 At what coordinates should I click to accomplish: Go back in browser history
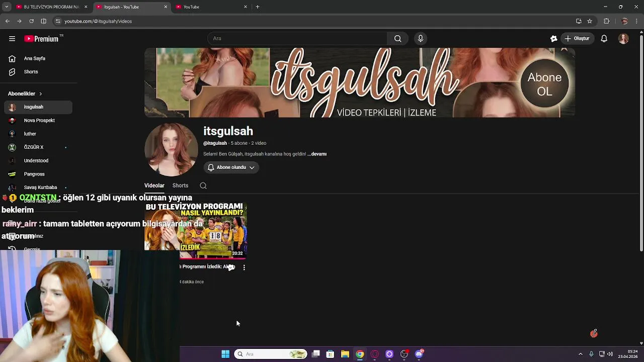click(7, 21)
